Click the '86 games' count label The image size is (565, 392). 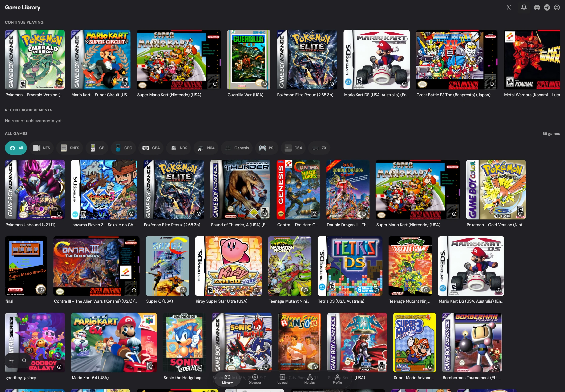point(551,134)
